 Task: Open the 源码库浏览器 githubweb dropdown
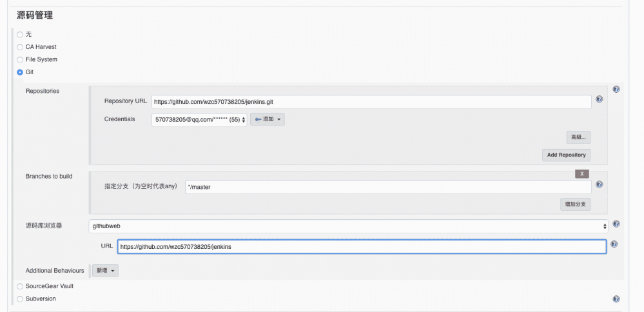click(x=348, y=226)
